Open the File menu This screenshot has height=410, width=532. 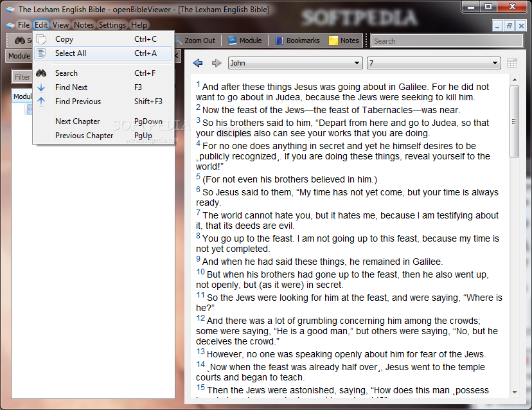coord(24,25)
